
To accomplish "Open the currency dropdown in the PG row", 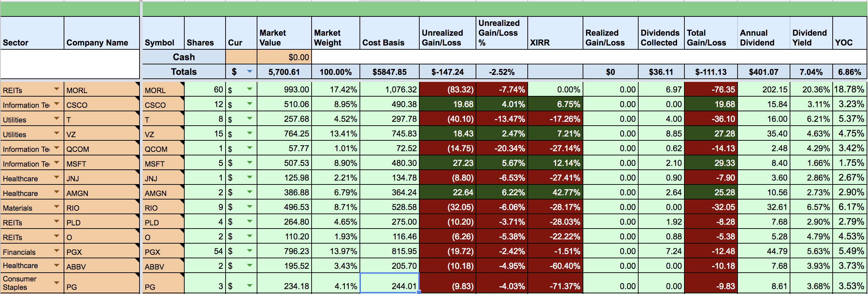I will pos(249,286).
